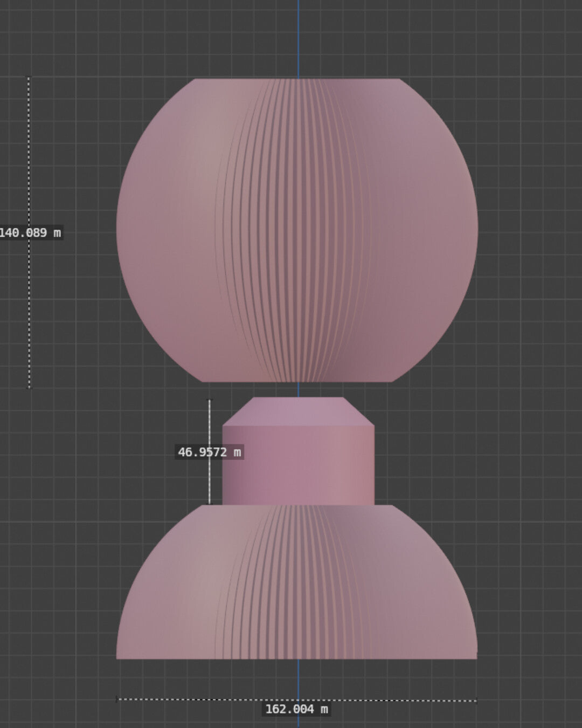Image resolution: width=582 pixels, height=728 pixels.
Task: Select the large truncated sphere object
Action: click(162, 232)
